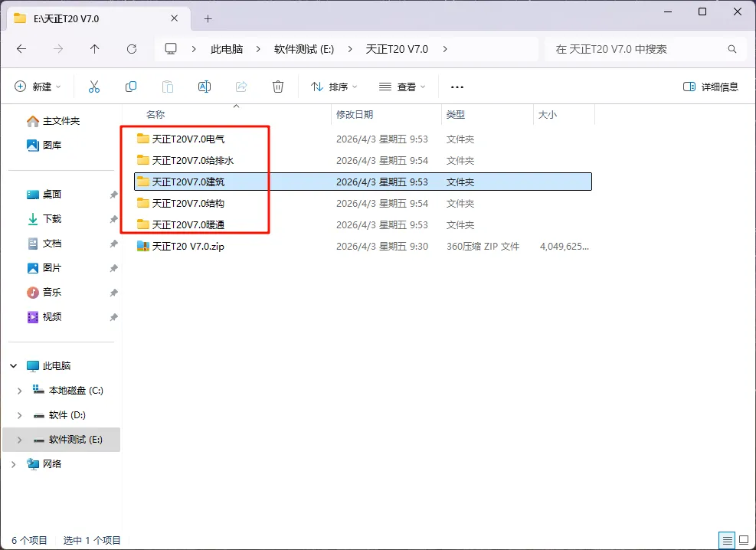The height and width of the screenshot is (550, 756).
Task: Open 图片 quick access item
Action: [x=44, y=268]
